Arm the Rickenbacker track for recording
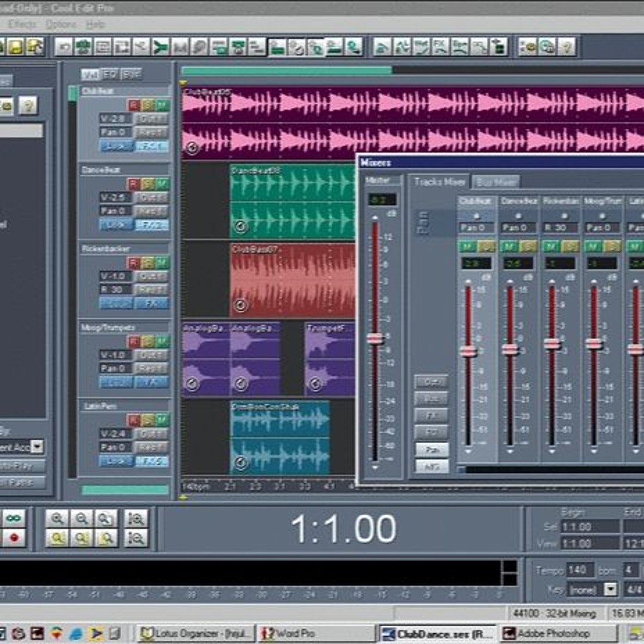 133,262
